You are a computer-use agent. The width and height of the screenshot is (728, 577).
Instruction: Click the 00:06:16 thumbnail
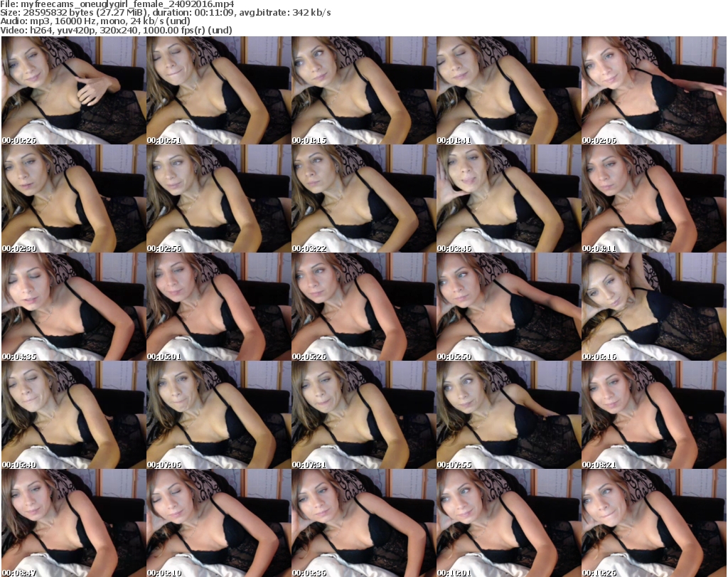click(654, 307)
